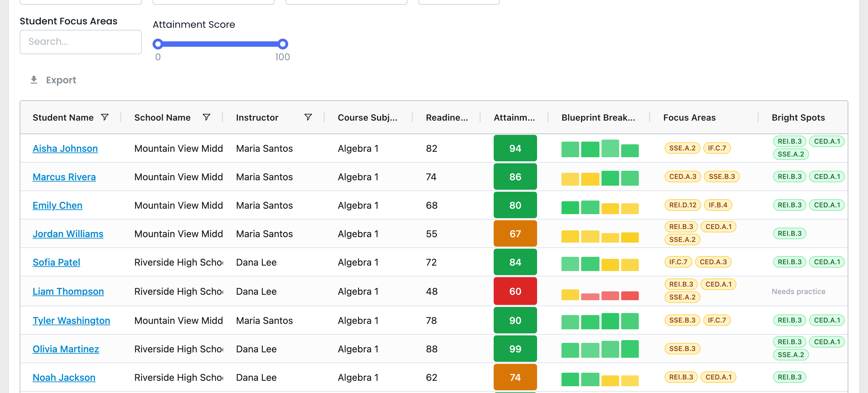Click Jordan Williams' orange 67 attainment badge
The width and height of the screenshot is (868, 393).
(x=515, y=234)
